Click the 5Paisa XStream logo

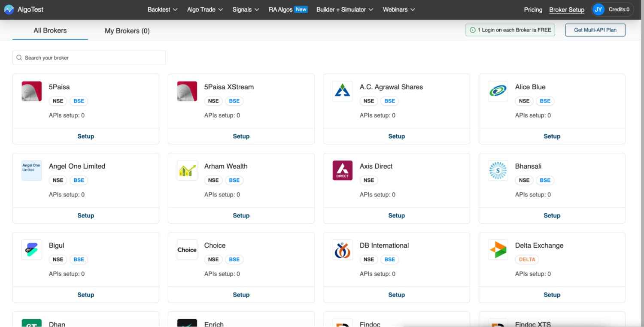pyautogui.click(x=187, y=91)
